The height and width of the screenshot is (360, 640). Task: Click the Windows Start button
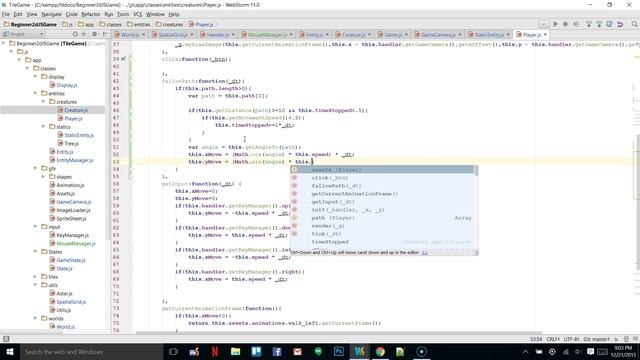pyautogui.click(x=10, y=351)
